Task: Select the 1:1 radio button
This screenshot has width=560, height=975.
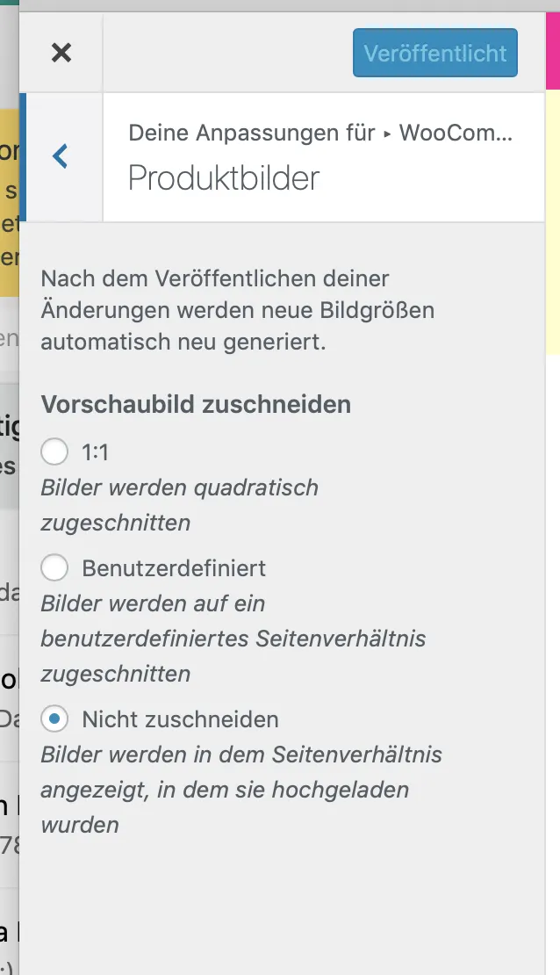Action: click(x=54, y=451)
